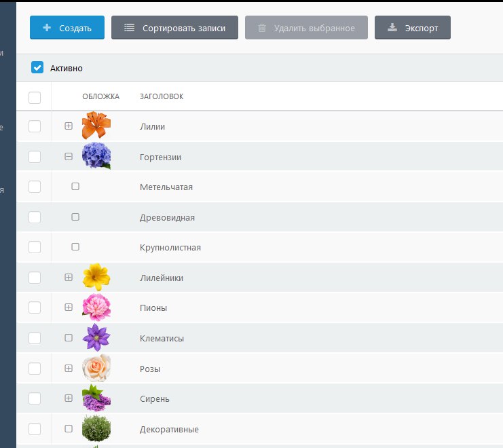Screen dimensions: 503x448
Task: Sort by the ЗАГОЛОВОК column header
Action: [x=162, y=96]
